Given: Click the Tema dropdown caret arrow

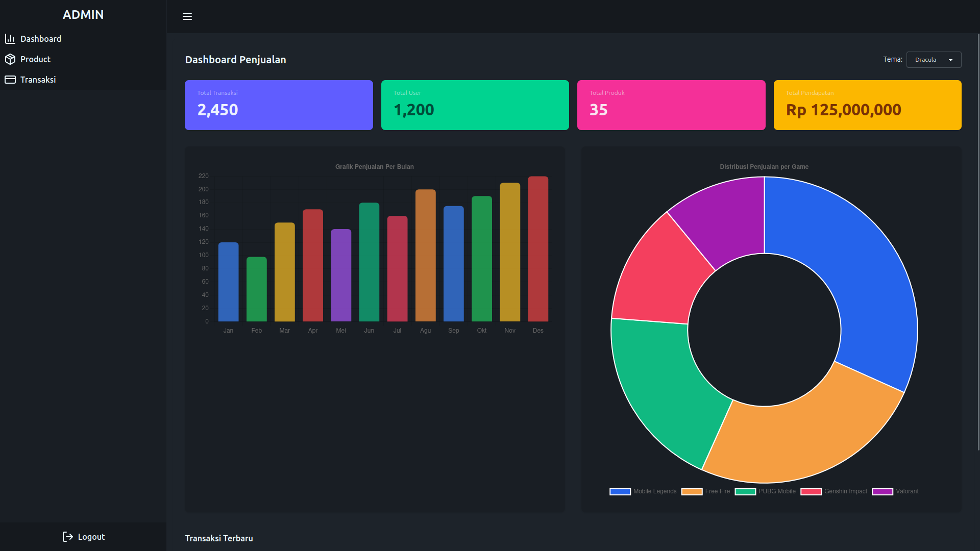Looking at the screenshot, I should tap(950, 60).
